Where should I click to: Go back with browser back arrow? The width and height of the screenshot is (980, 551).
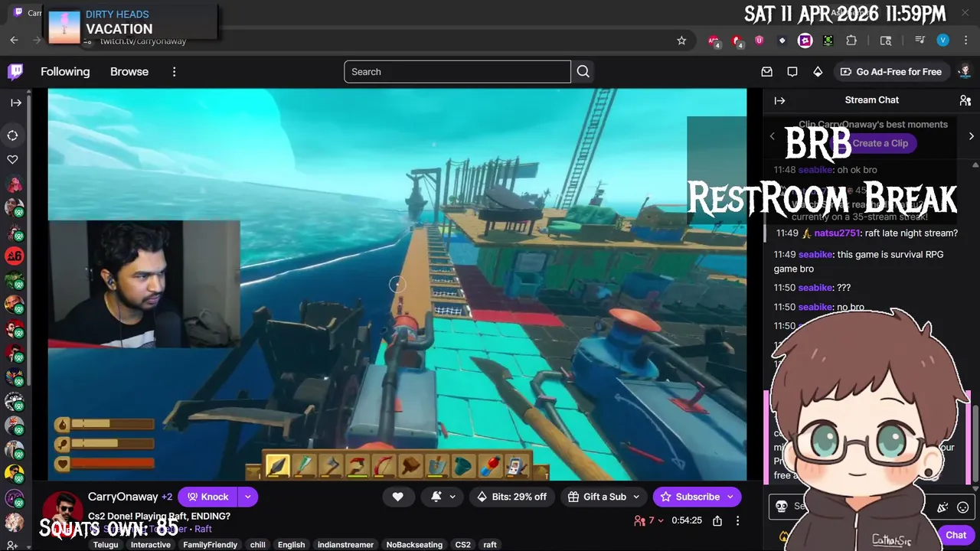(x=14, y=41)
